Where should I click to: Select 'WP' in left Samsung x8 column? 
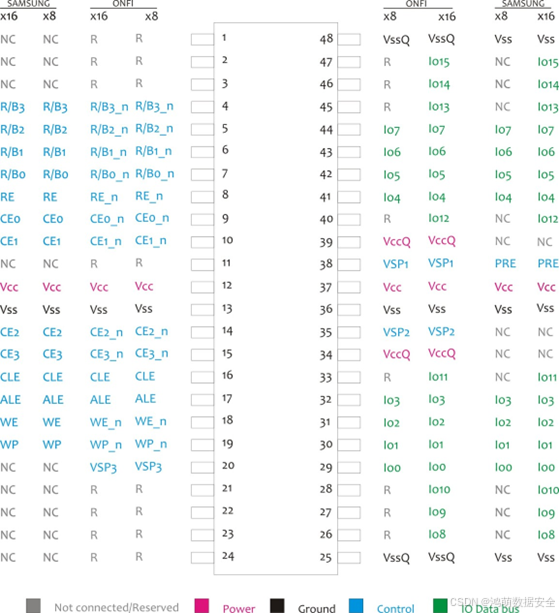coord(52,445)
